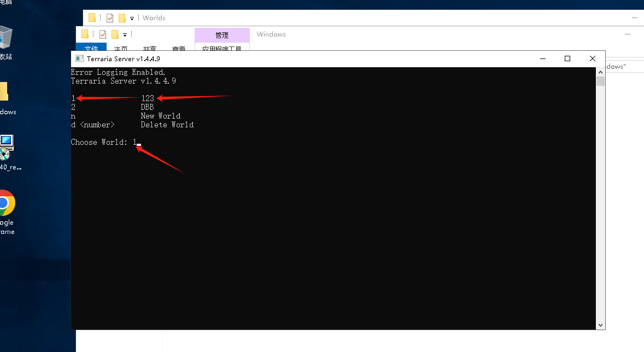The width and height of the screenshot is (644, 352).
Task: Click the New Folder icon in Worlds window
Action: pos(122,17)
